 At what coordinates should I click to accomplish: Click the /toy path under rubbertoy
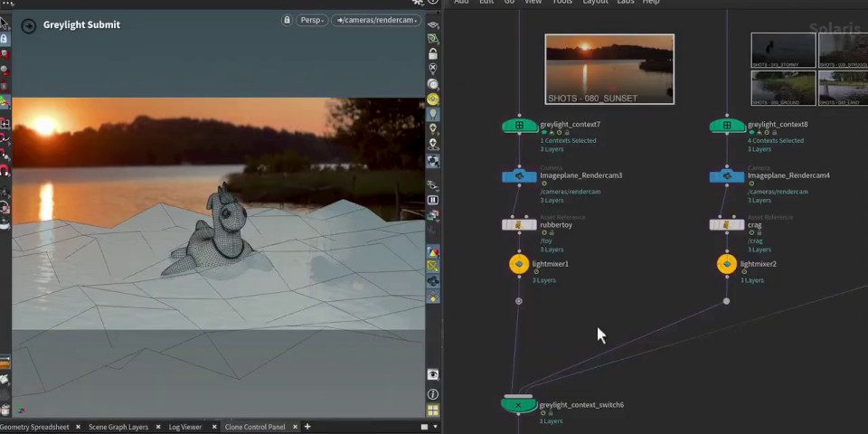[x=546, y=241]
